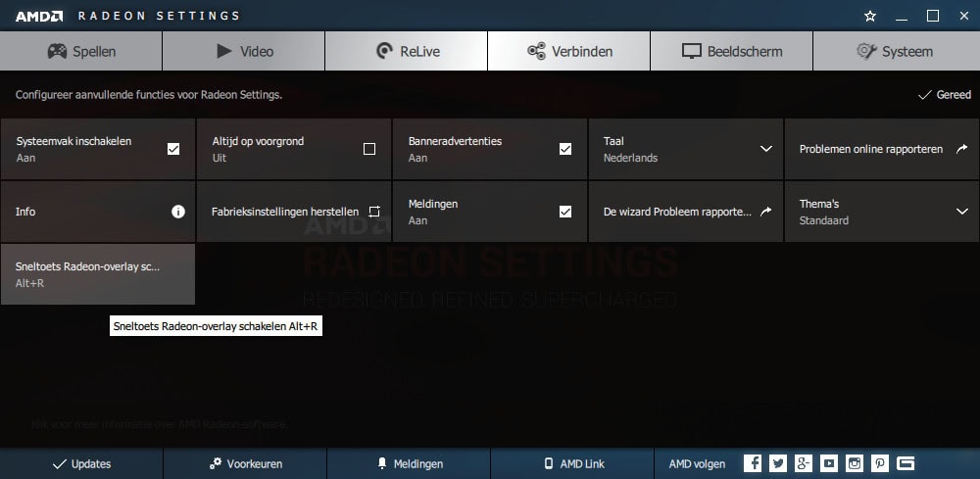The width and height of the screenshot is (980, 479).
Task: Switch to the Systeem tab
Action: (x=897, y=51)
